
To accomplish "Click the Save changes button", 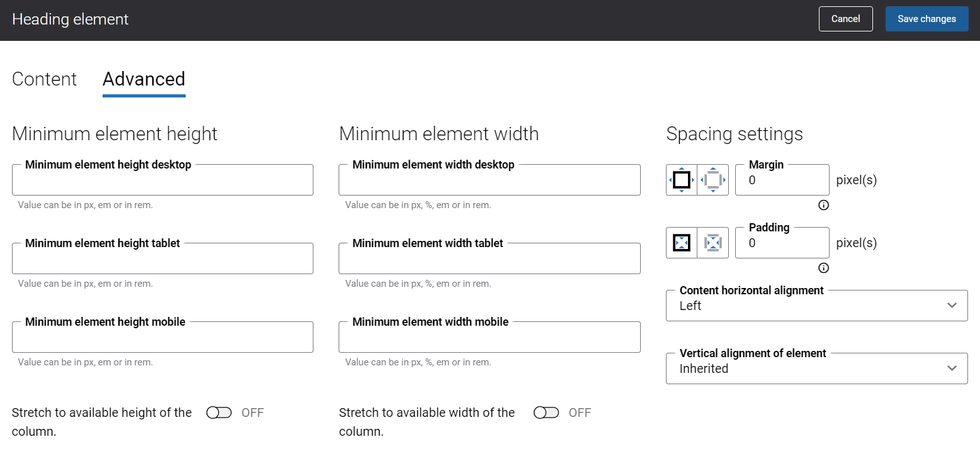I will pyautogui.click(x=926, y=19).
